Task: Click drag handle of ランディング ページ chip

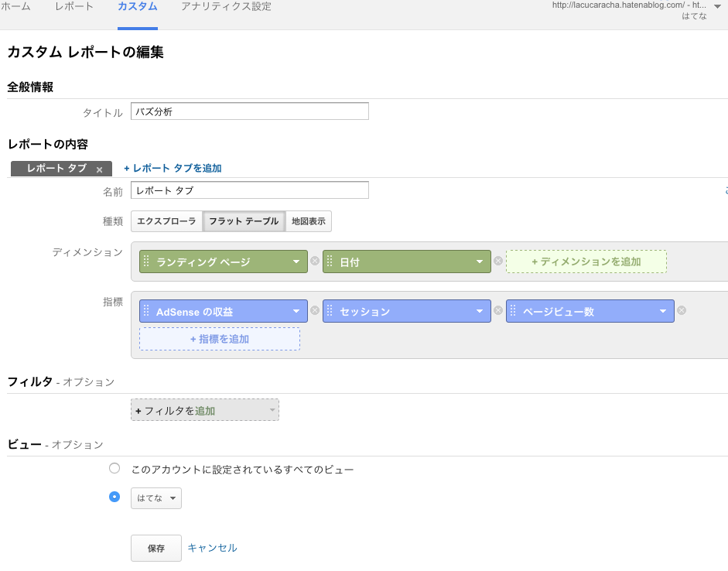Action: pos(146,262)
